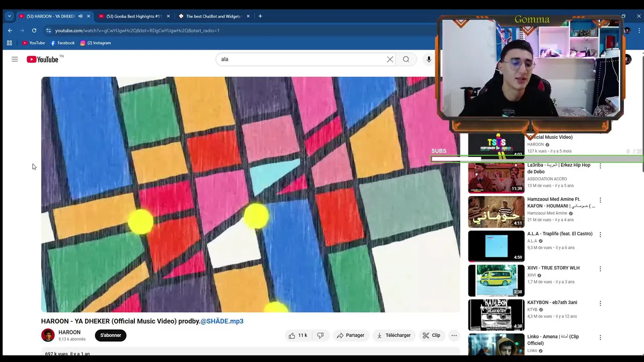
Task: Close the Gooba Best Highlights tab
Action: click(168, 16)
